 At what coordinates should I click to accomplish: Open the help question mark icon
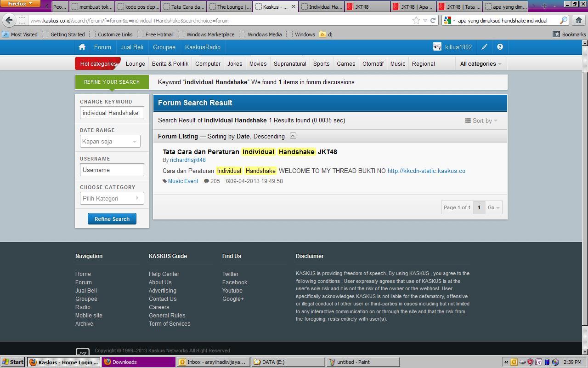point(500,47)
